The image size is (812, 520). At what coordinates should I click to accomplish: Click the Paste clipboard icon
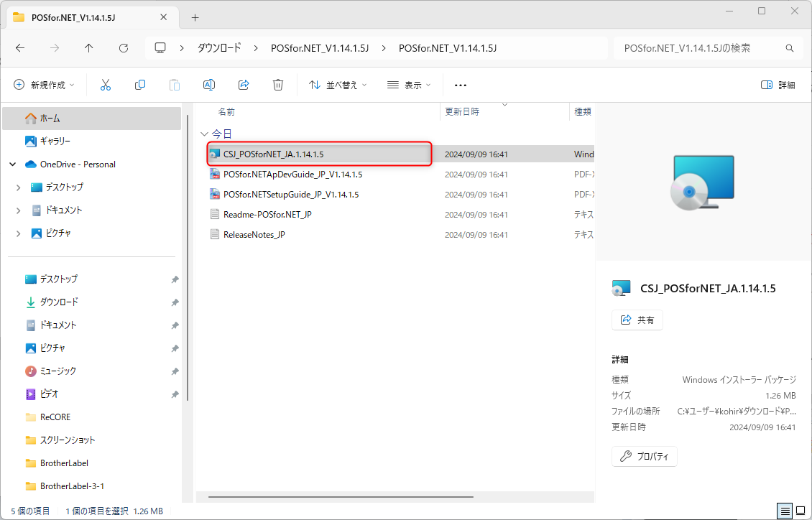175,85
